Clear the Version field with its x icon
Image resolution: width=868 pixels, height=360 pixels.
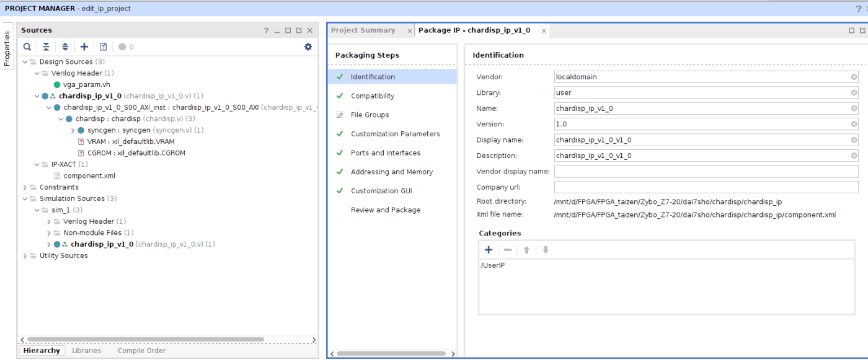[854, 124]
